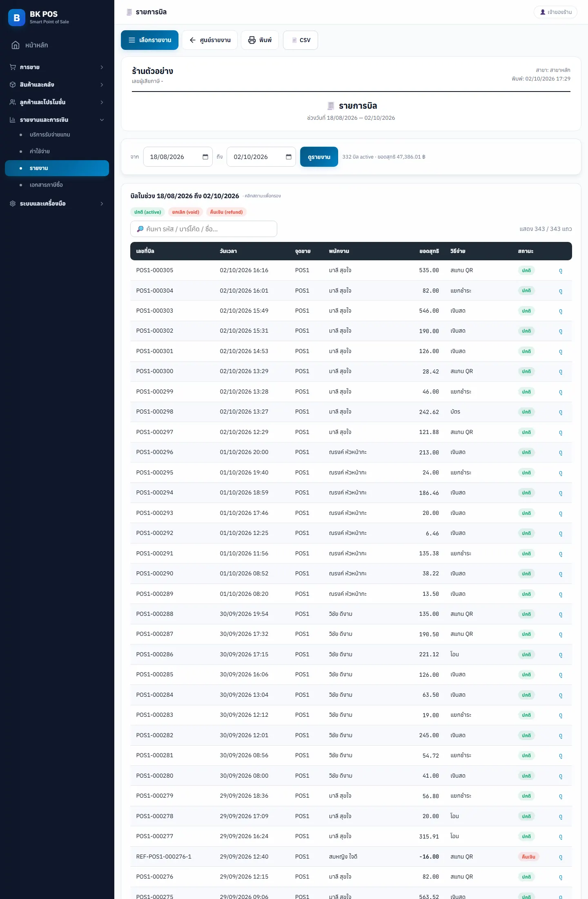This screenshot has width=588, height=899.
Task: Click the people icon beside ลูกค้าและโปรโมชั่น
Action: pyautogui.click(x=13, y=102)
